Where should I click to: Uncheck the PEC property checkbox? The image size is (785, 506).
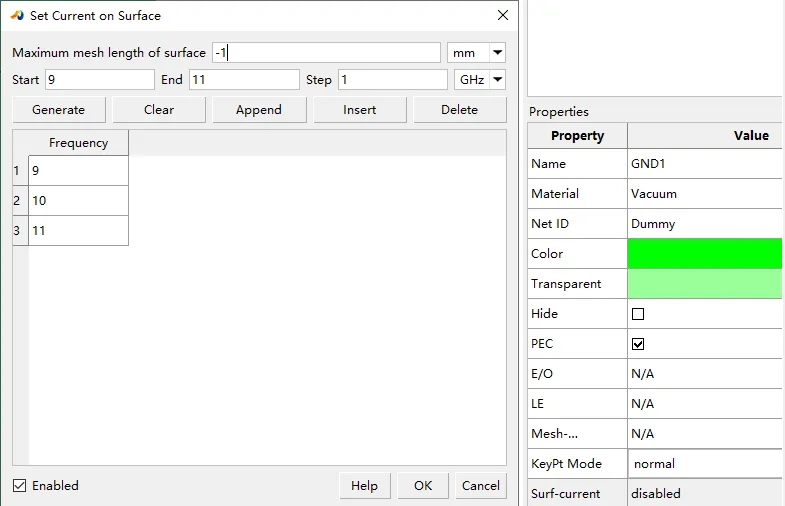coord(638,344)
